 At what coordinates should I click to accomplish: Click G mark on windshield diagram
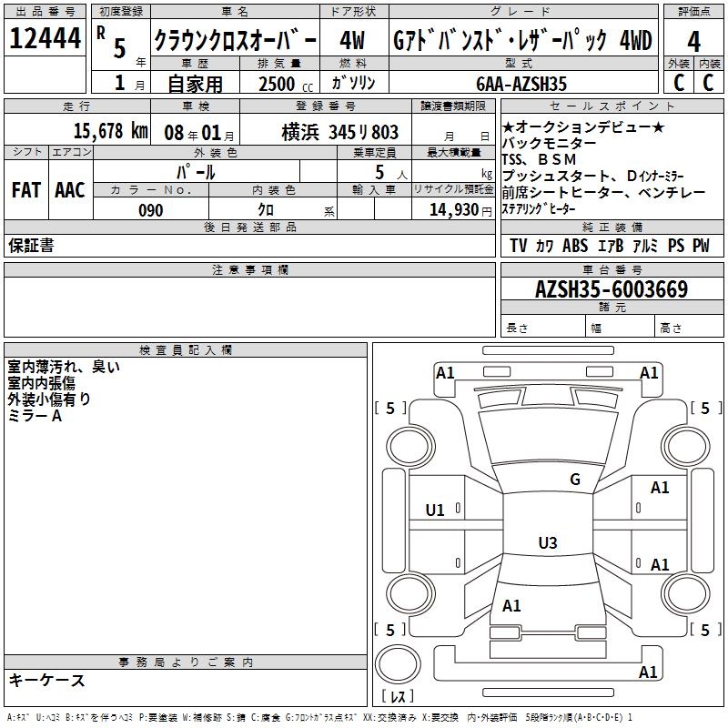click(575, 480)
